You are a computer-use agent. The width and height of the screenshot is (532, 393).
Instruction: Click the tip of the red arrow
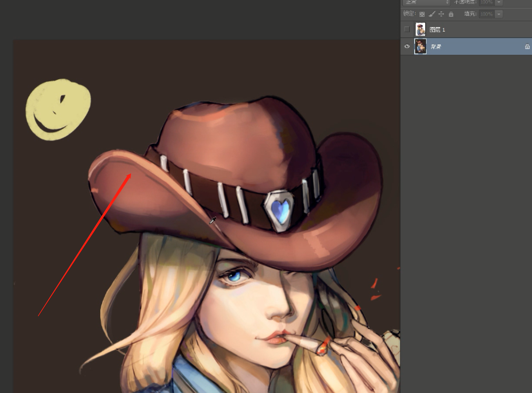coord(130,174)
